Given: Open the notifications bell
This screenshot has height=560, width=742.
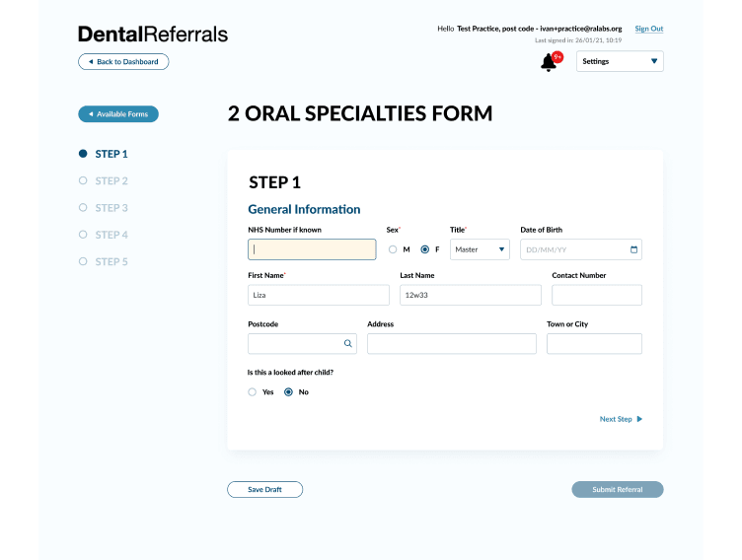Looking at the screenshot, I should [549, 63].
